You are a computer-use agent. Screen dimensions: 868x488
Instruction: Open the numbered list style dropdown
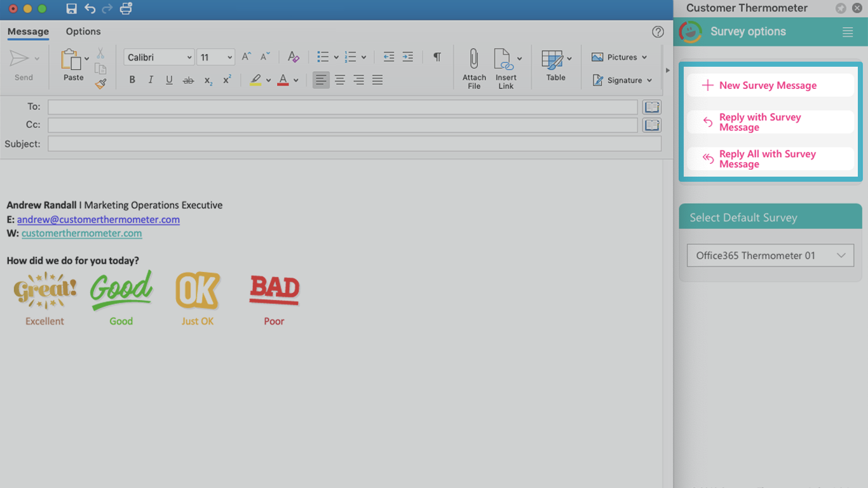tap(363, 57)
